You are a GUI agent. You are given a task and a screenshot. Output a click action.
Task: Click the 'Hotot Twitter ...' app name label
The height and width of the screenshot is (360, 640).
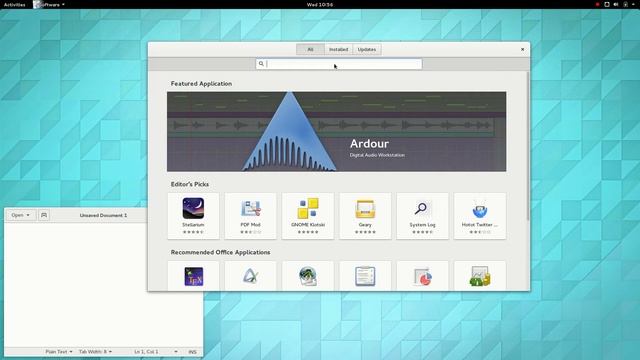click(x=480, y=224)
